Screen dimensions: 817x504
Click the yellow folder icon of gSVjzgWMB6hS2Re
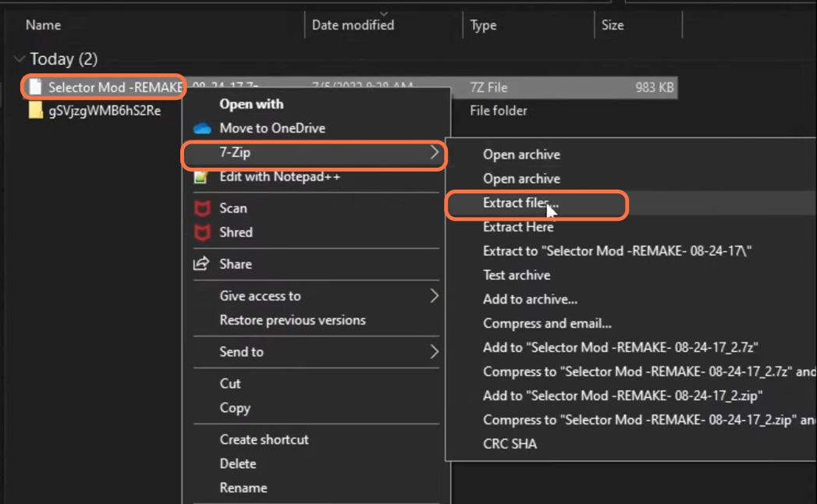tap(35, 110)
